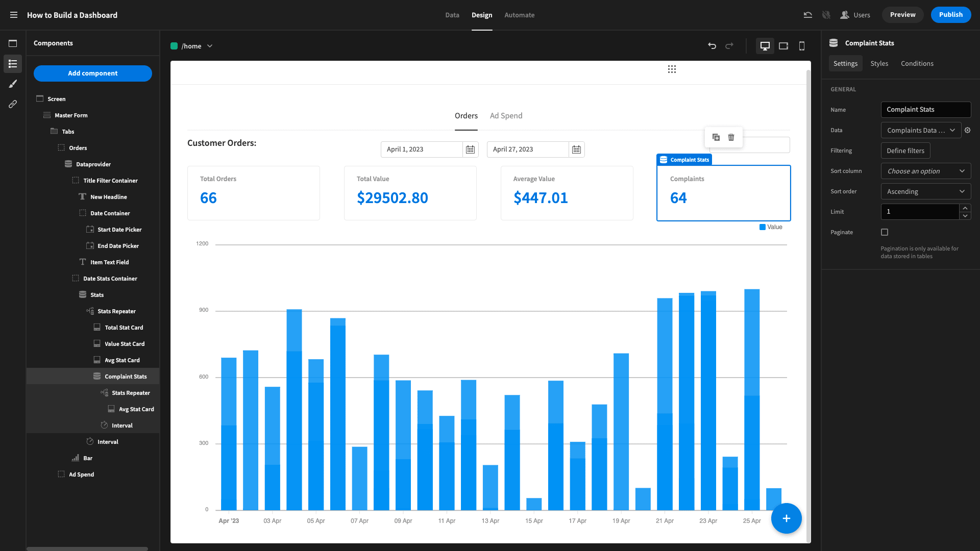Open the hamburger main menu
980x551 pixels.
click(14, 15)
